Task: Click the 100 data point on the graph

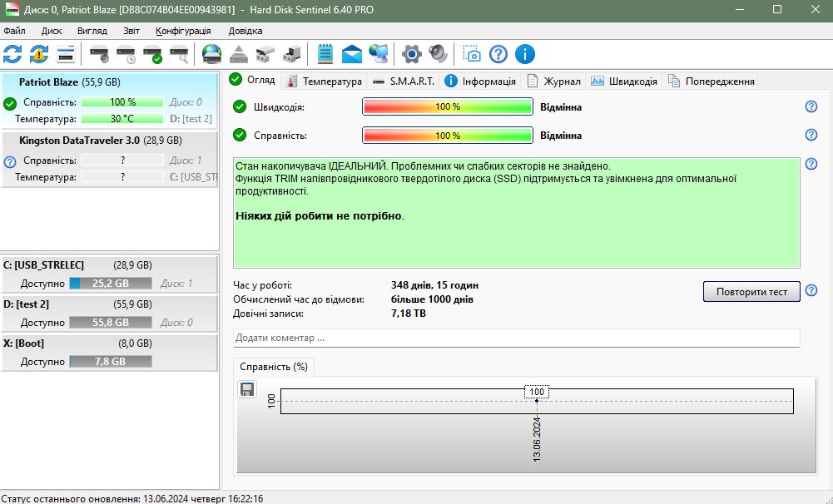Action: (537, 401)
